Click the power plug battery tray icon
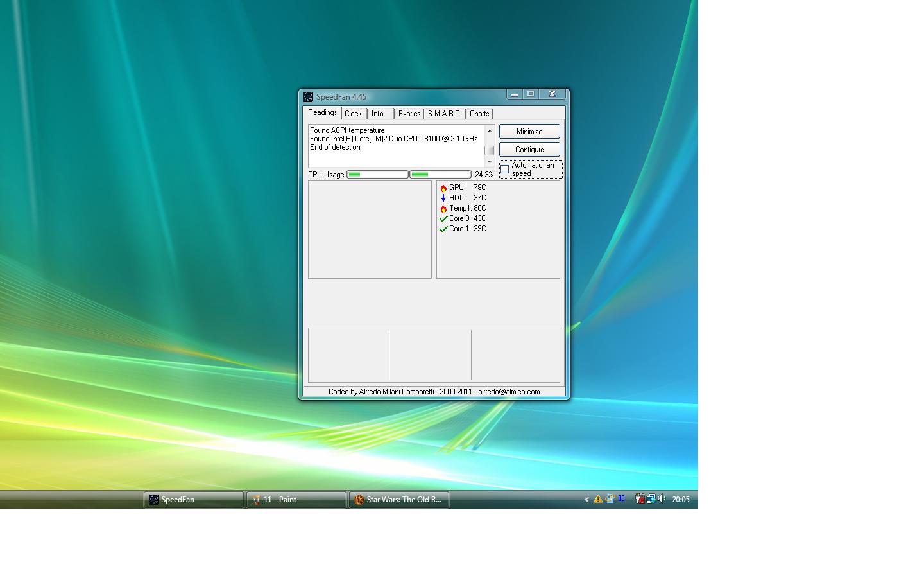924x578 pixels. pyautogui.click(x=640, y=499)
